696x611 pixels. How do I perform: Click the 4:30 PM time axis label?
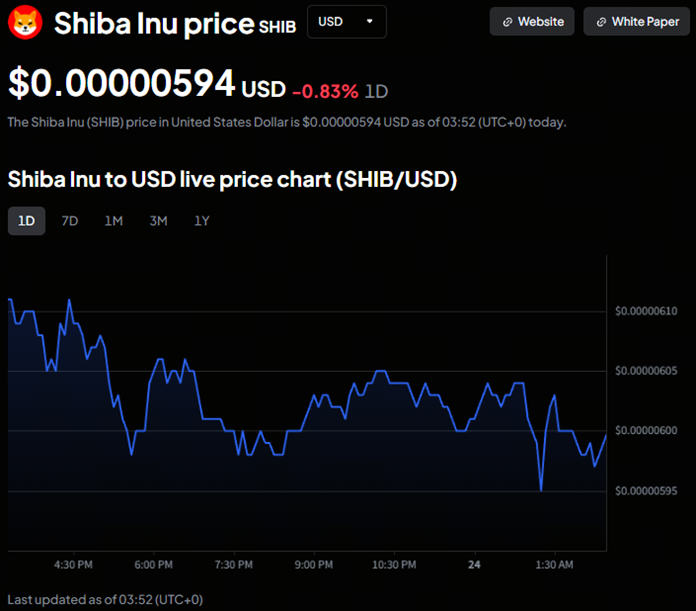(x=73, y=565)
